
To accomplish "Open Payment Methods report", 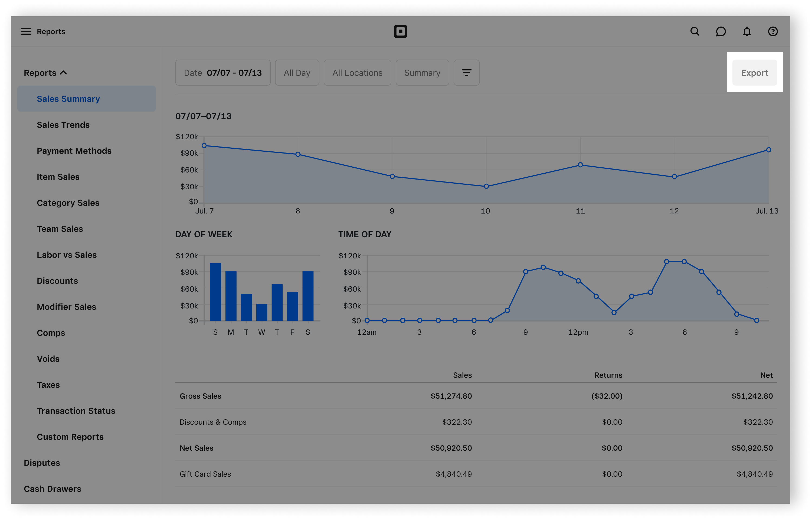I will click(74, 151).
